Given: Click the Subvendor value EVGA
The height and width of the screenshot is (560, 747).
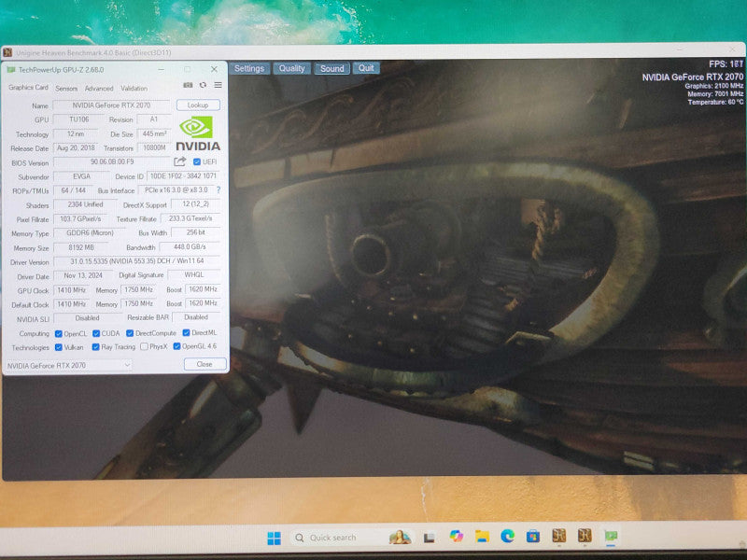Looking at the screenshot, I should click(81, 176).
